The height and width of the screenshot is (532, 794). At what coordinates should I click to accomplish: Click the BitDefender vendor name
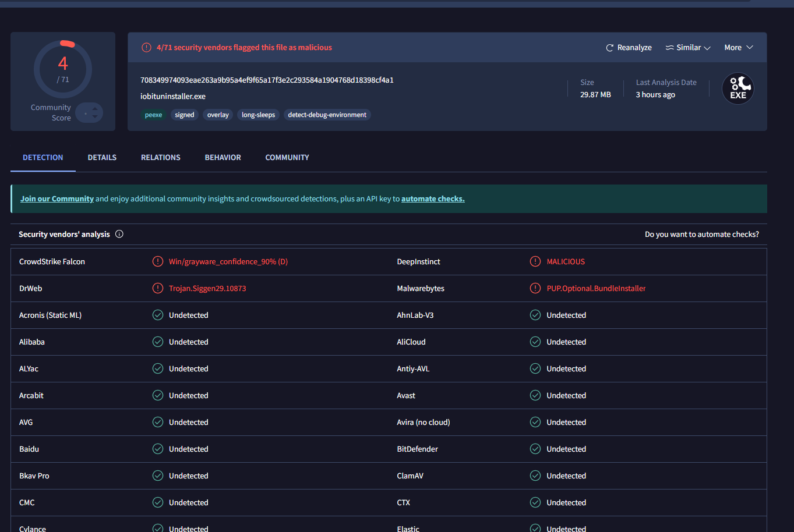[417, 449]
